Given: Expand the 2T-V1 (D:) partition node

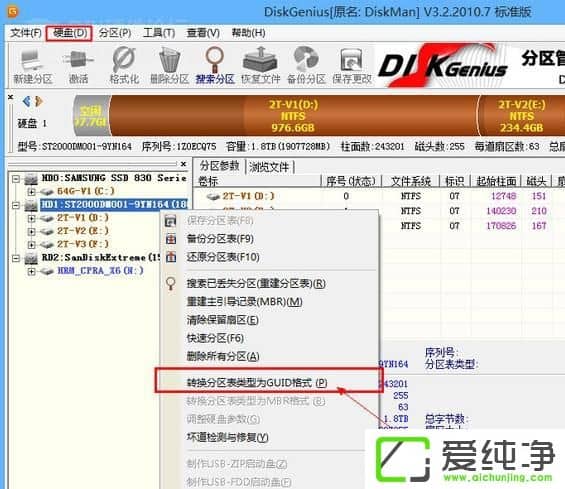Looking at the screenshot, I should pyautogui.click(x=31, y=218).
